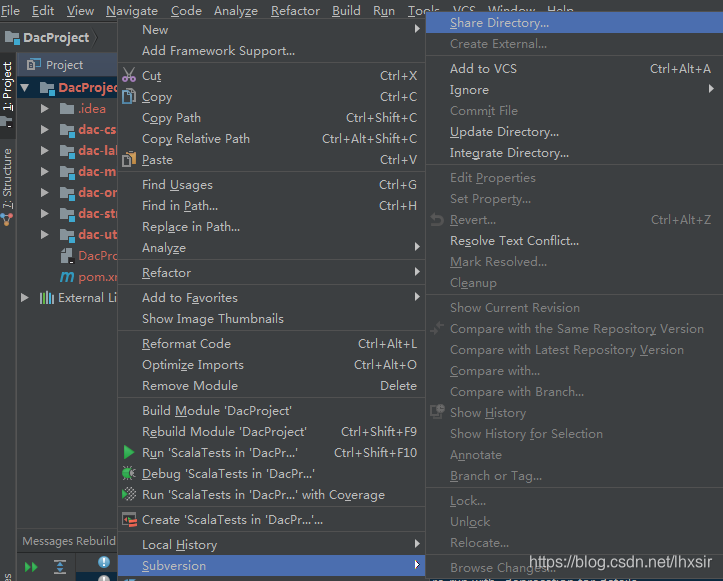723x581 pixels.
Task: Select pom.xml in project tree
Action: (x=97, y=277)
